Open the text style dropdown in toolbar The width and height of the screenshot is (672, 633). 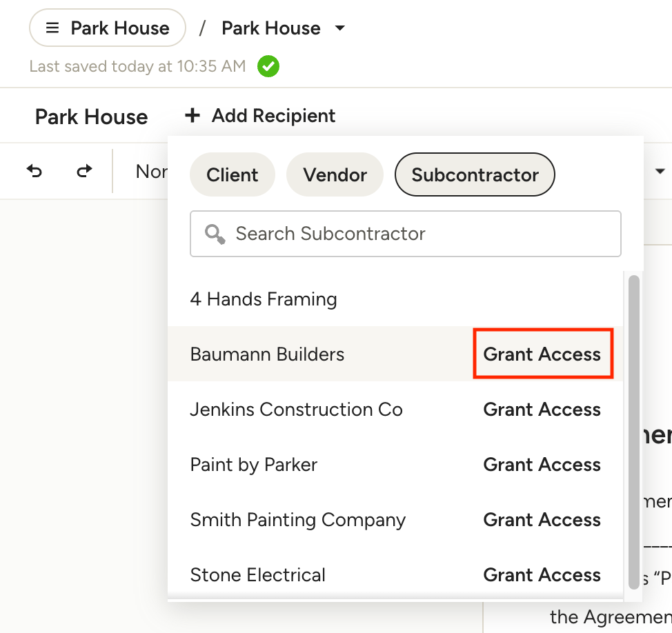[151, 171]
